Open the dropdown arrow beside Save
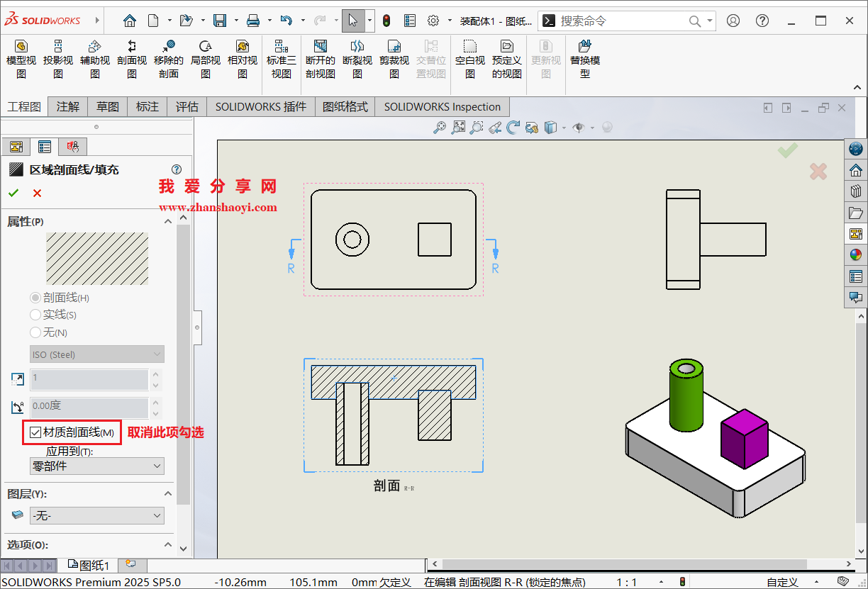The width and height of the screenshot is (868, 589). (x=235, y=21)
